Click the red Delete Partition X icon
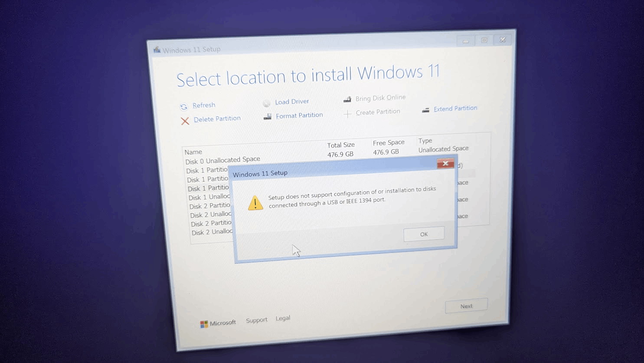Viewport: 644px width, 363px height. (x=185, y=121)
